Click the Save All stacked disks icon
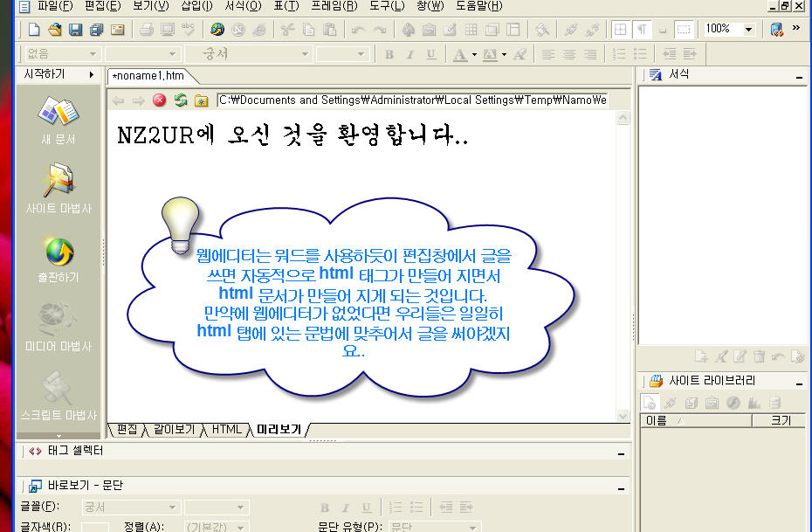The width and height of the screenshot is (812, 532). point(96,29)
